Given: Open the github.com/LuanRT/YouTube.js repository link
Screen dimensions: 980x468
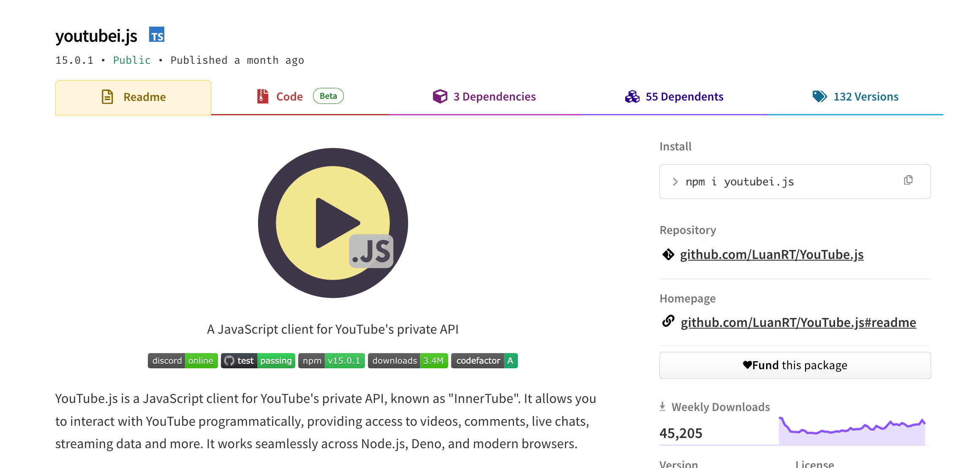Looking at the screenshot, I should pos(772,255).
